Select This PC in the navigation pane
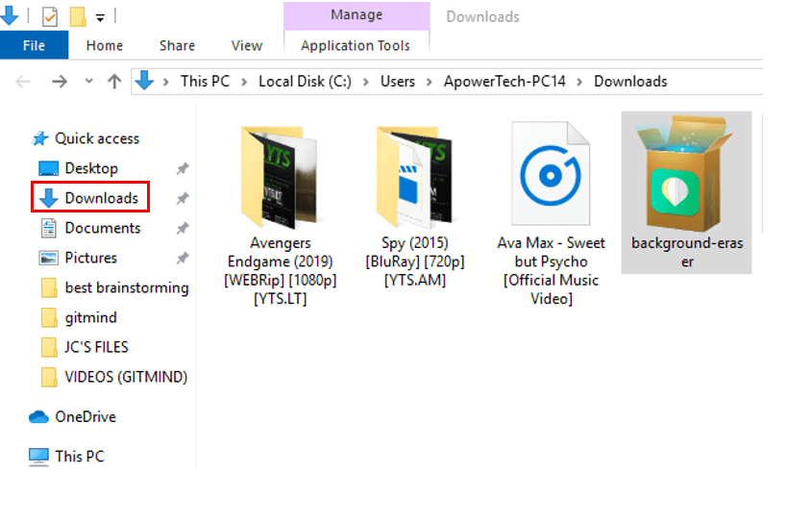 tap(79, 456)
